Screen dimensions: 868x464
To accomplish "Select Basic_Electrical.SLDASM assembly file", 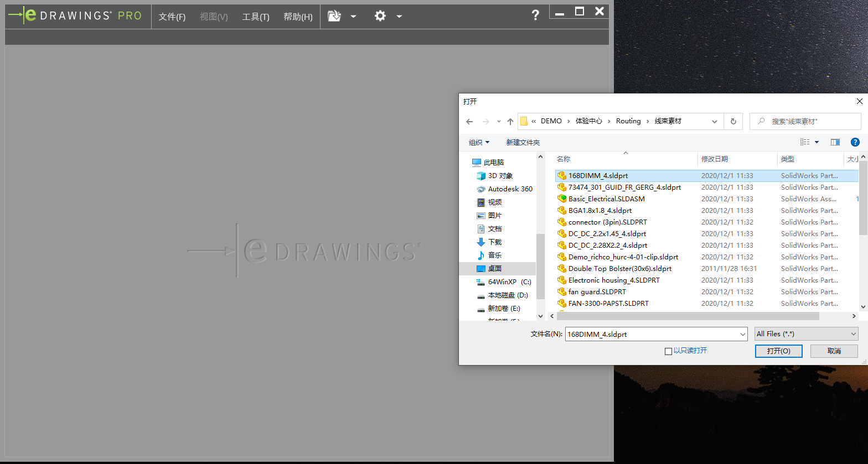I will click(606, 199).
